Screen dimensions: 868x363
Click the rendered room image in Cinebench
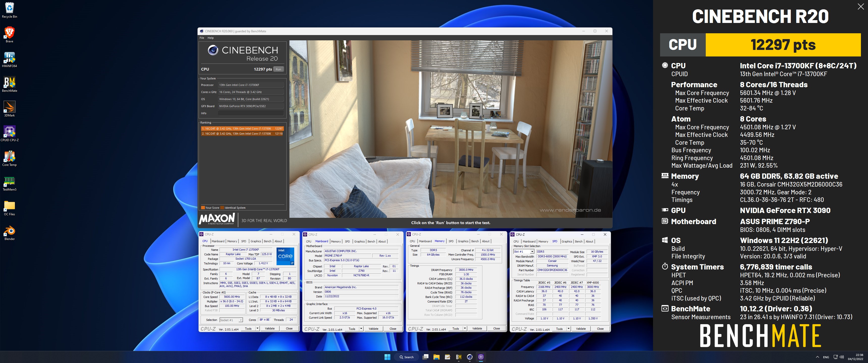pyautogui.click(x=450, y=129)
